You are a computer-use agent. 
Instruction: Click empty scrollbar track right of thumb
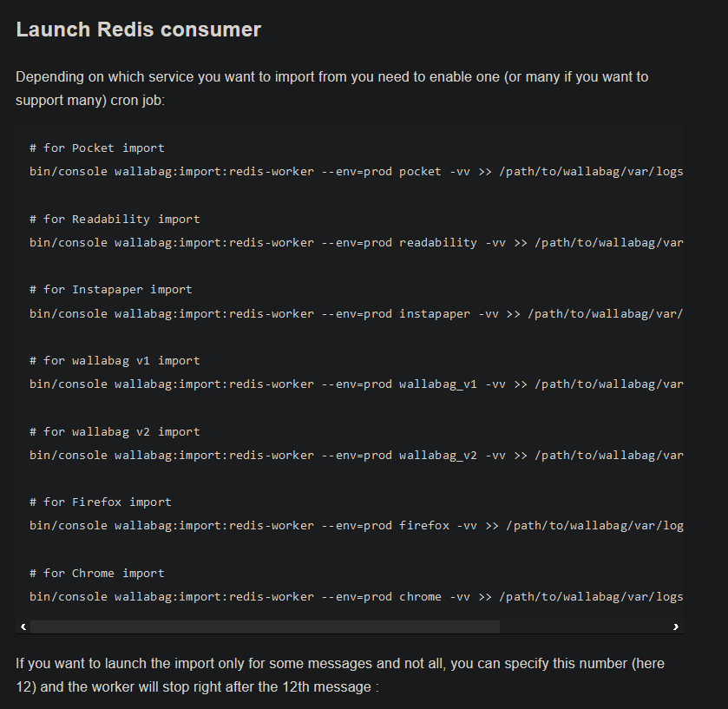click(584, 627)
